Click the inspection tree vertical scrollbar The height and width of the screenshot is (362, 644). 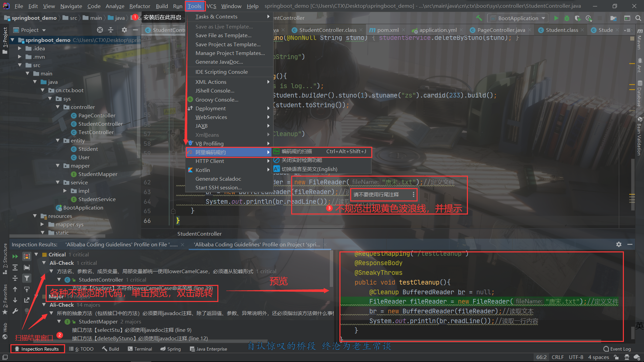tap(332, 269)
